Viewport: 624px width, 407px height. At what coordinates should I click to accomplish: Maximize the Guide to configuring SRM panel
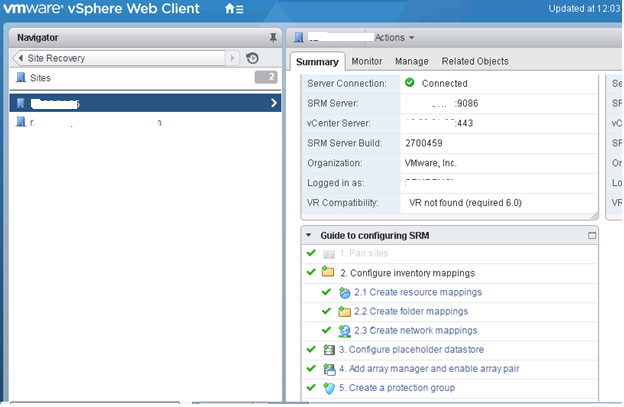tap(592, 236)
